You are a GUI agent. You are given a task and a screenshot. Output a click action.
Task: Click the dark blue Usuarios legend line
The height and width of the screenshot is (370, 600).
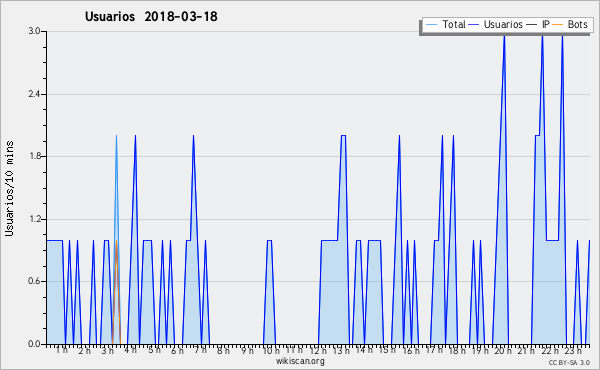pyautogui.click(x=474, y=24)
